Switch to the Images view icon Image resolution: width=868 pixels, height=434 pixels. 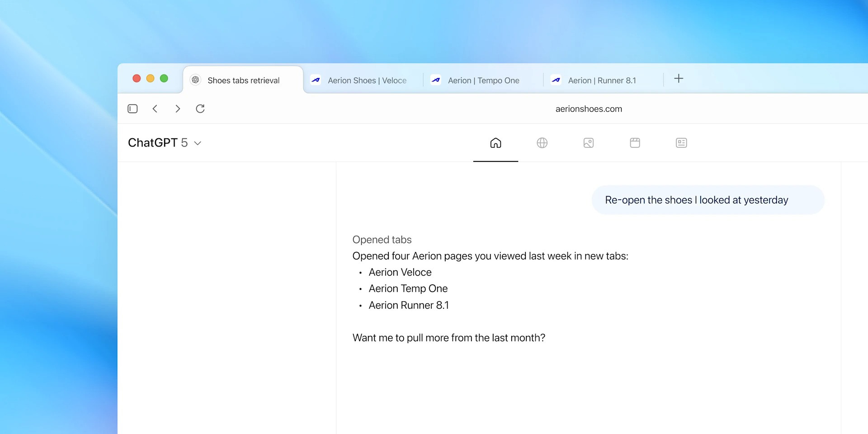(x=588, y=143)
